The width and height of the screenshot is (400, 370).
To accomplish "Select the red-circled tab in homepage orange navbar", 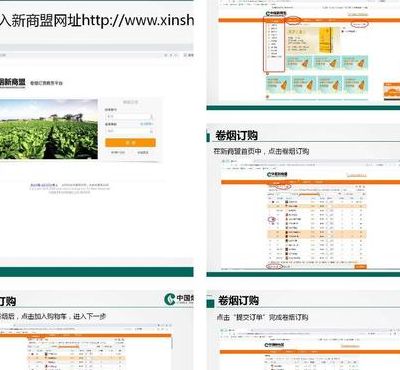I will (x=293, y=20).
